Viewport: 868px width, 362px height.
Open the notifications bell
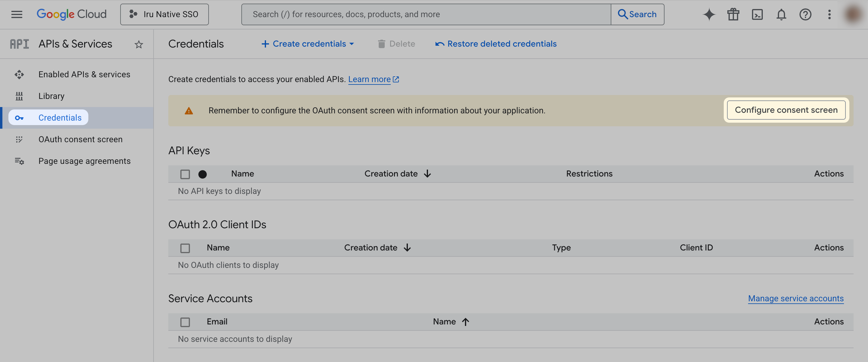[x=781, y=14]
